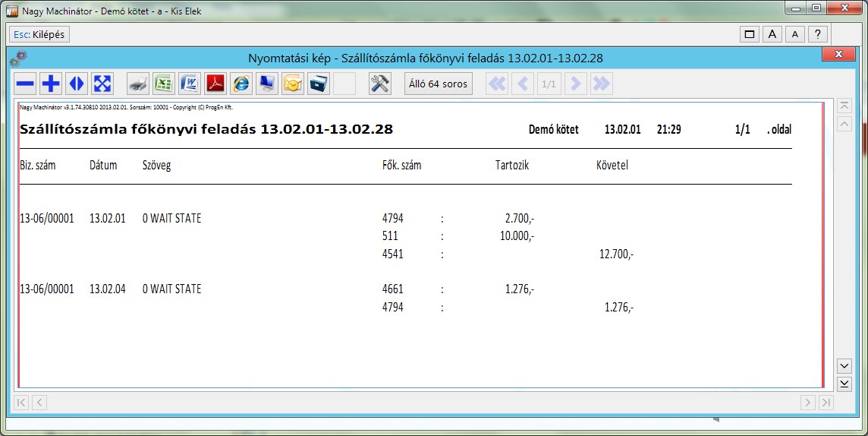
Task: Jump to top with vertical scrollbar button
Action: (844, 106)
